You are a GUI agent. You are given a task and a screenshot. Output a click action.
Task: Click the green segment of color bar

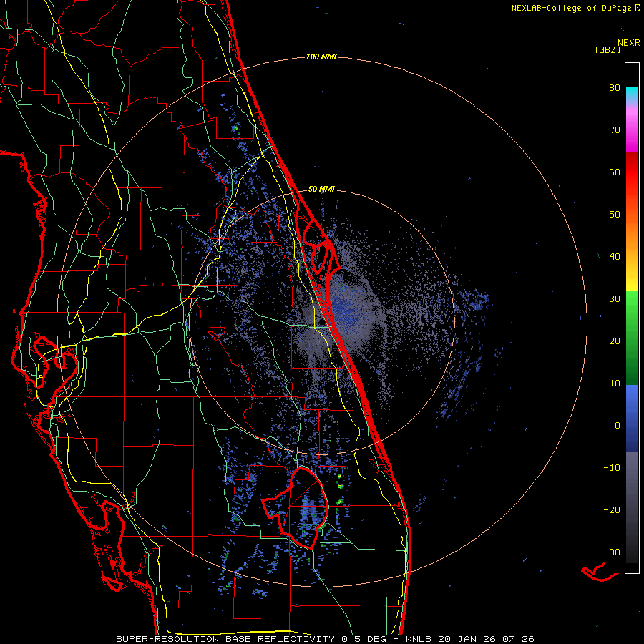tap(632, 338)
